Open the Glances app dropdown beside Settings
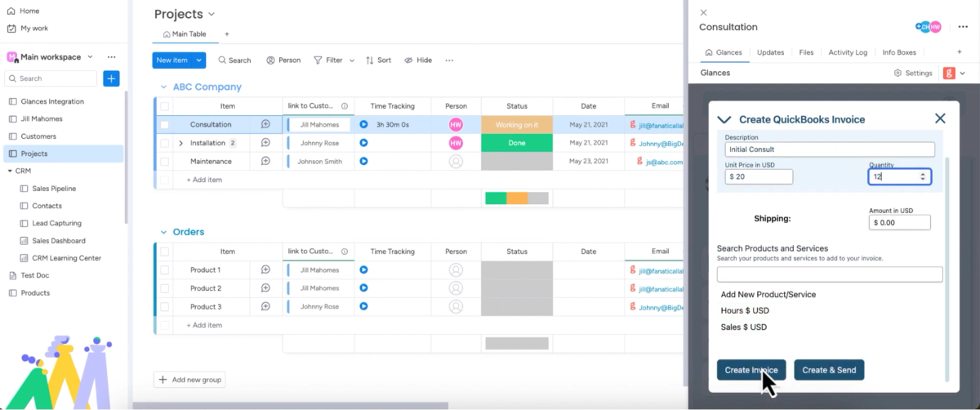980x410 pixels. pos(962,73)
